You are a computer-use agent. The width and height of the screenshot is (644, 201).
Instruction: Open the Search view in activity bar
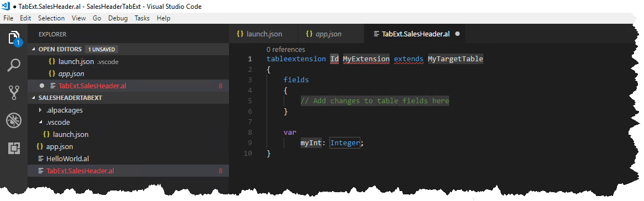tap(14, 65)
